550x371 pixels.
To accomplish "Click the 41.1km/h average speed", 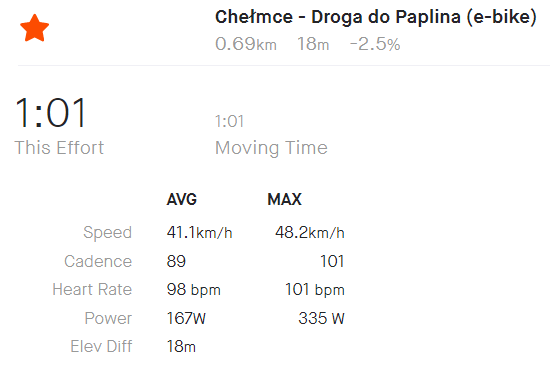I will tap(199, 232).
